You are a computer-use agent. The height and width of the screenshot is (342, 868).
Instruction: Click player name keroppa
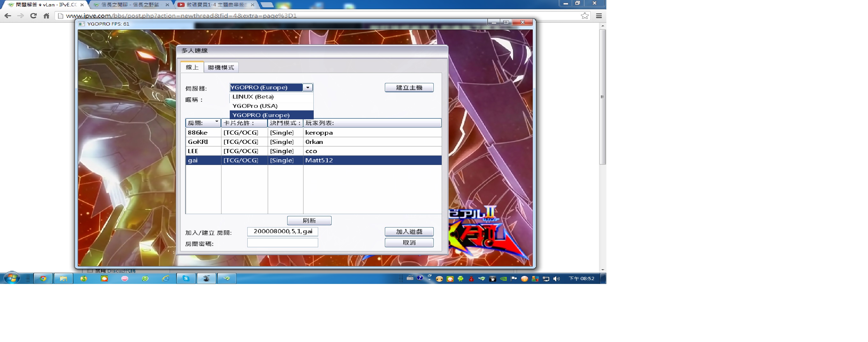[319, 133]
